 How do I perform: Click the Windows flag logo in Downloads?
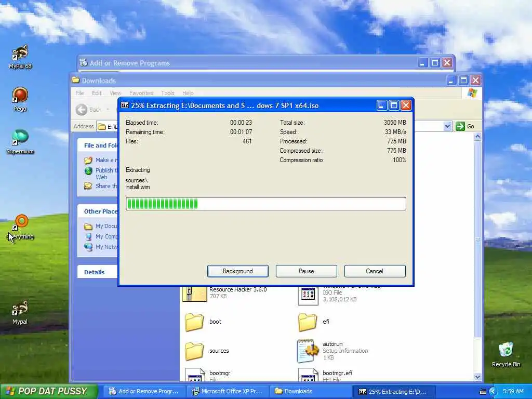(472, 93)
